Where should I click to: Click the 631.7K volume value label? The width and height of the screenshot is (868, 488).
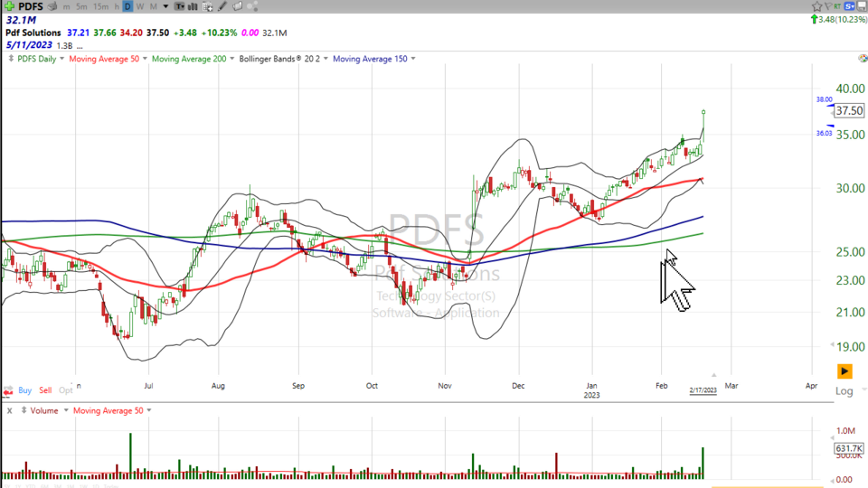click(x=849, y=448)
